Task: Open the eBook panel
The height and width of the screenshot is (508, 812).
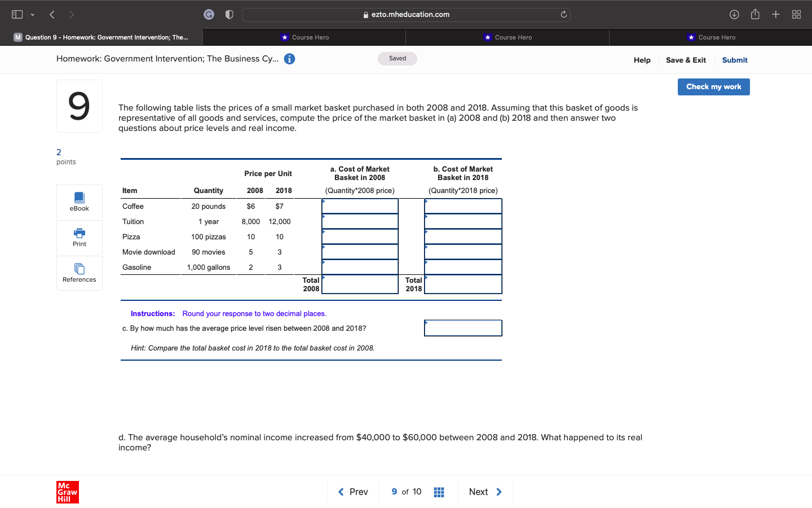Action: coord(79,202)
